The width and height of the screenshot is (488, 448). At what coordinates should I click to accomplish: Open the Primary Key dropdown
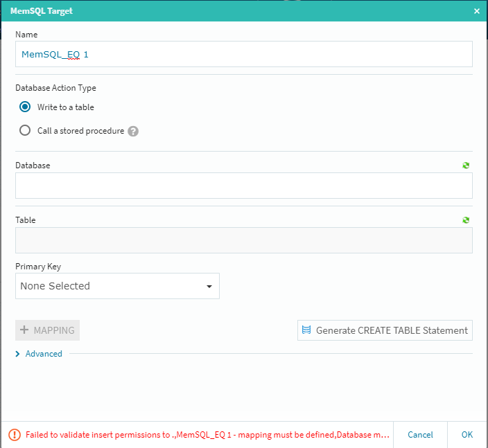pyautogui.click(x=117, y=286)
